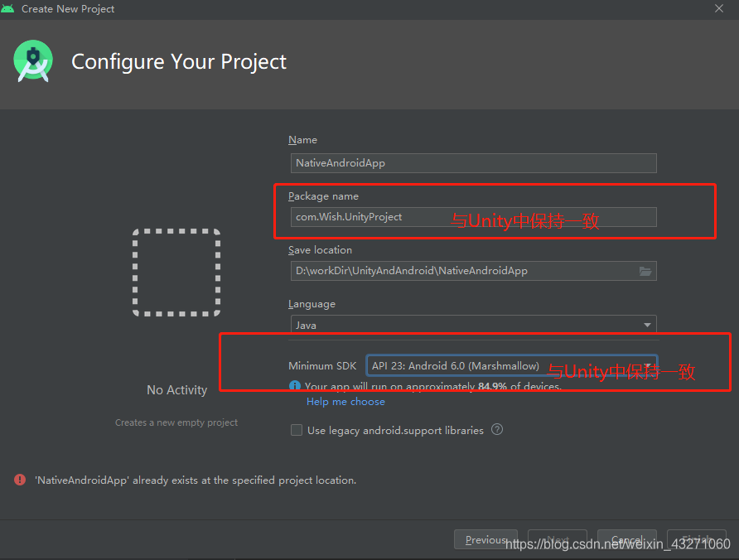
Task: Click the Cancel button
Action: click(x=627, y=540)
